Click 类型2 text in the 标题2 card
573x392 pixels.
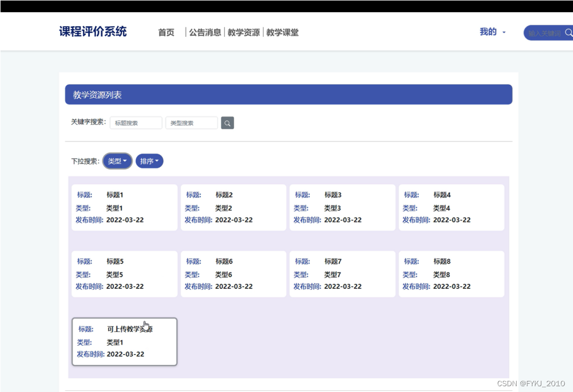(x=224, y=208)
